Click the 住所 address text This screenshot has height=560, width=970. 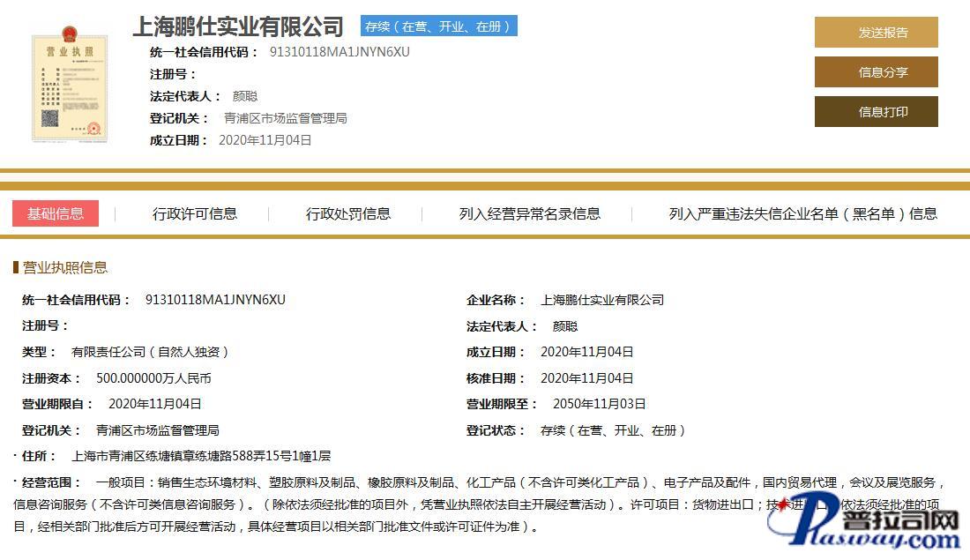pyautogui.click(x=201, y=456)
